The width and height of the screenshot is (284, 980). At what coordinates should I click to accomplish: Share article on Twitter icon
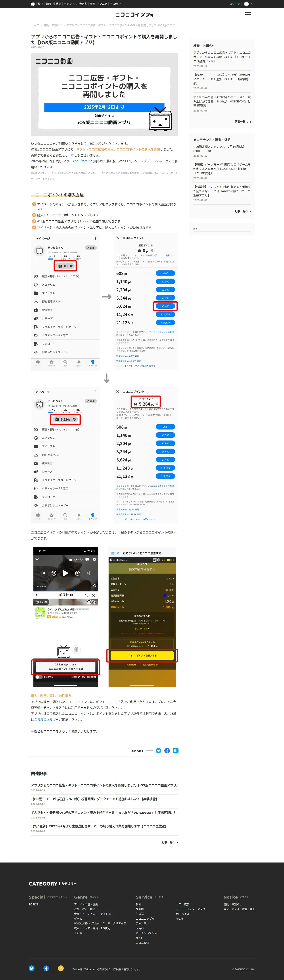pos(158,751)
